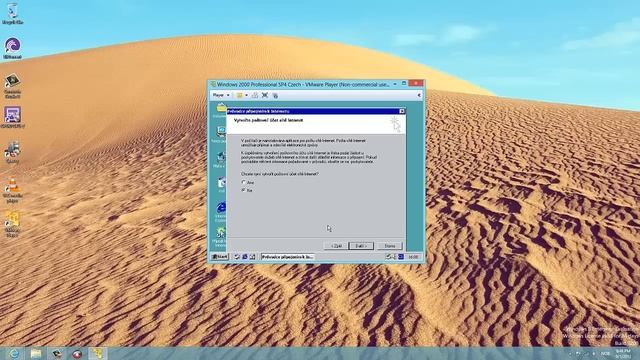Viewport: 640px width, 360px height.
Task: Open the BitTorrent desktop shortcut
Action: [x=12, y=48]
